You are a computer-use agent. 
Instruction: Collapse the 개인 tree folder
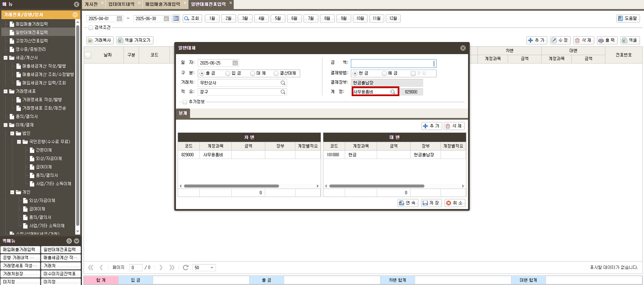click(12, 192)
